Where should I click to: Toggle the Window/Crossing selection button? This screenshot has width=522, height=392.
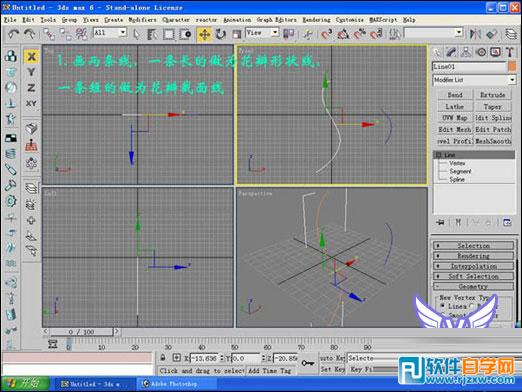pyautogui.click(x=184, y=34)
